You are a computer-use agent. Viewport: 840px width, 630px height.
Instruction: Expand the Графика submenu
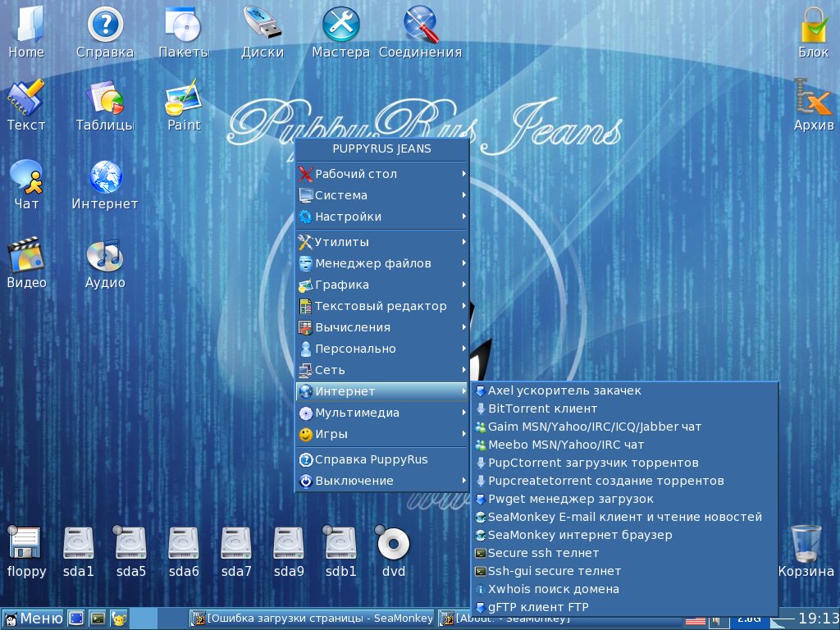click(382, 285)
